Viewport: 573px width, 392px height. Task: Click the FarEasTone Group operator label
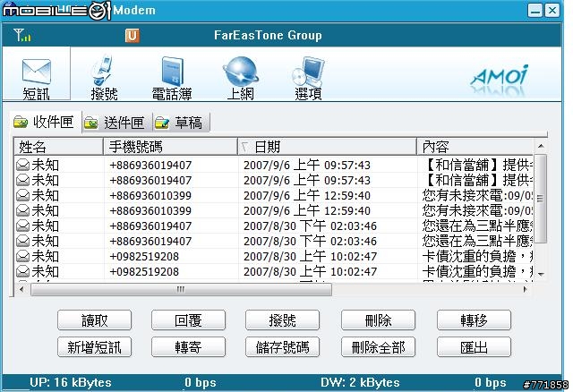tap(268, 36)
